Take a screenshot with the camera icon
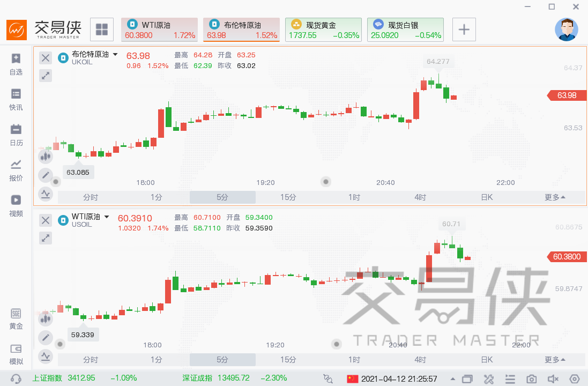 (531, 379)
